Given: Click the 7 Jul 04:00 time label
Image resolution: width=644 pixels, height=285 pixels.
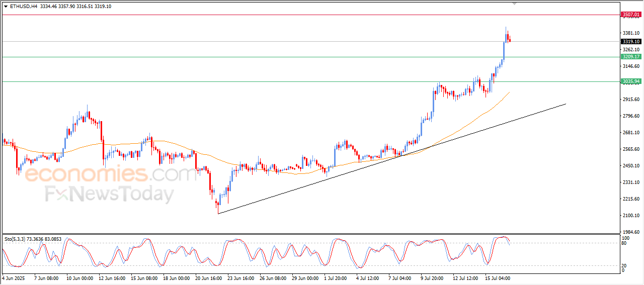Looking at the screenshot, I should click(400, 277).
